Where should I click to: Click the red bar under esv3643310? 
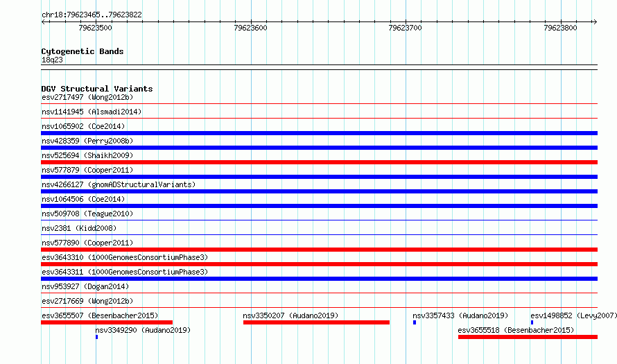coord(319,264)
